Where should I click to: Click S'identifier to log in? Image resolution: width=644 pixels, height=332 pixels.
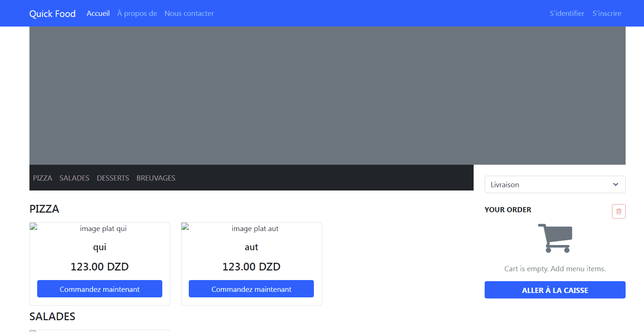point(567,14)
